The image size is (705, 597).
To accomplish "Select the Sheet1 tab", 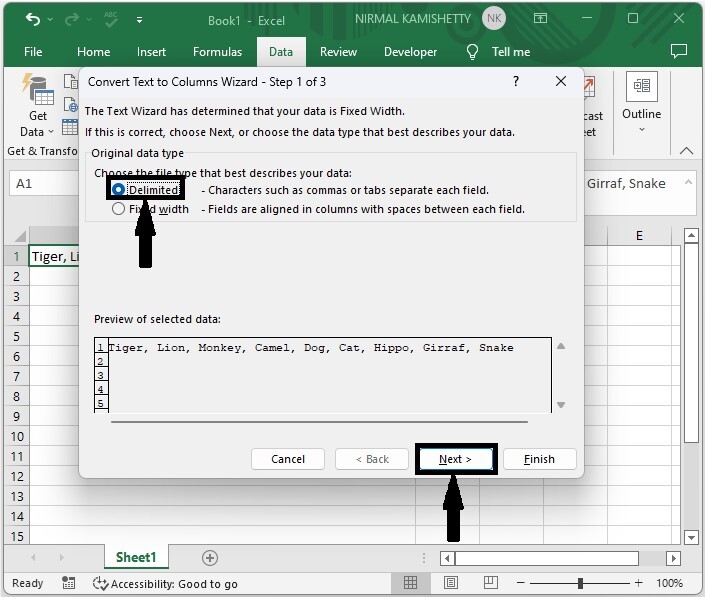I will 136,557.
